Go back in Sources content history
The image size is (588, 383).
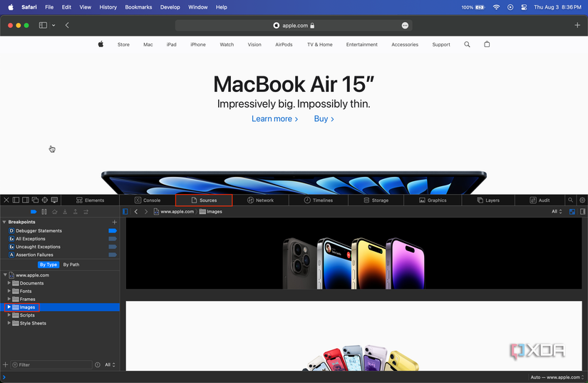click(136, 212)
